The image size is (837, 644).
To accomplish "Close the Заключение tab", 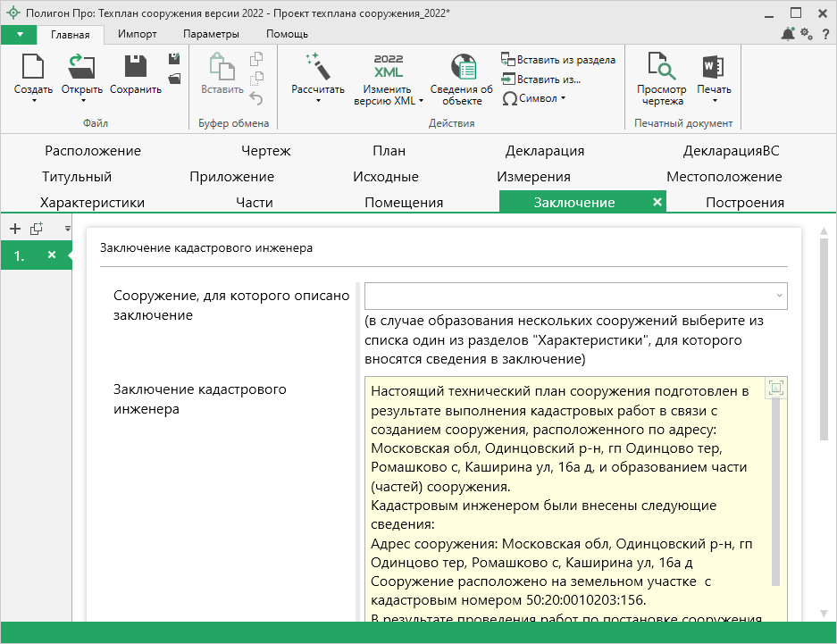I will coord(657,203).
